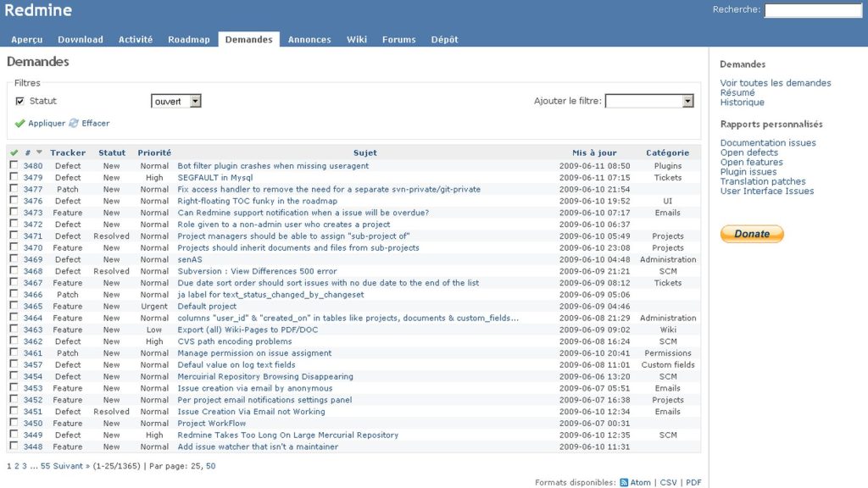The width and height of the screenshot is (868, 488).
Task: Toggle the Statut filter checkbox
Action: (x=20, y=102)
